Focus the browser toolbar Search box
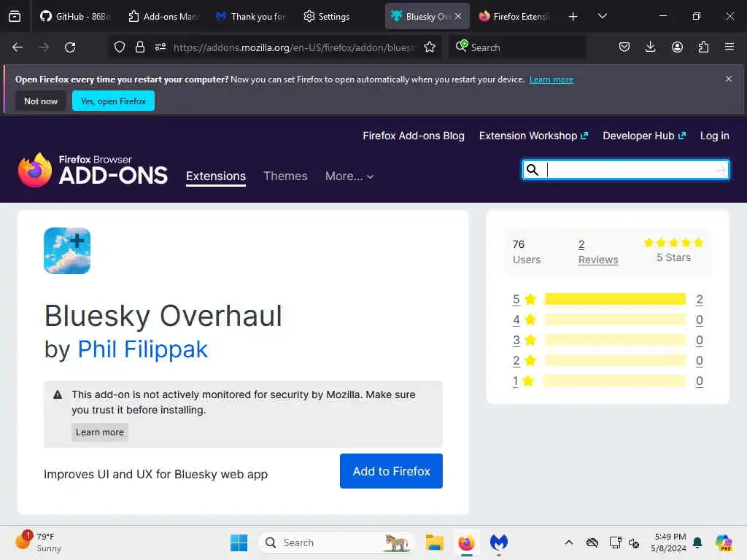The height and width of the screenshot is (560, 747). (517, 47)
